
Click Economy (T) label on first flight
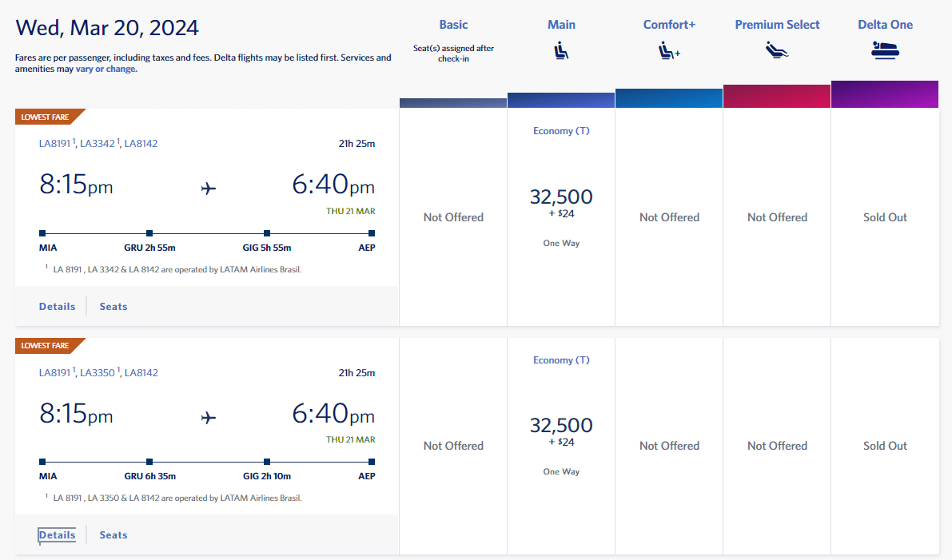(561, 131)
